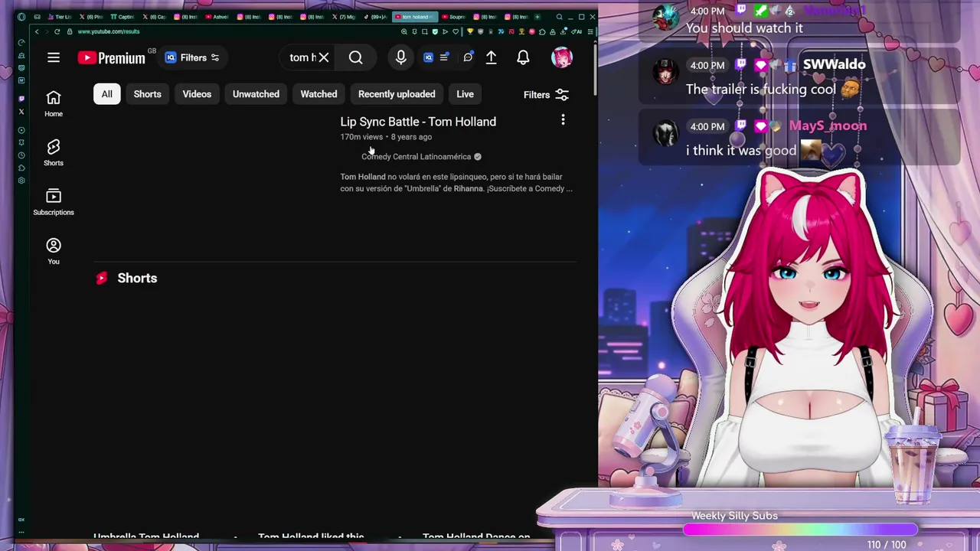Open the blue IQ Filters button

(192, 57)
